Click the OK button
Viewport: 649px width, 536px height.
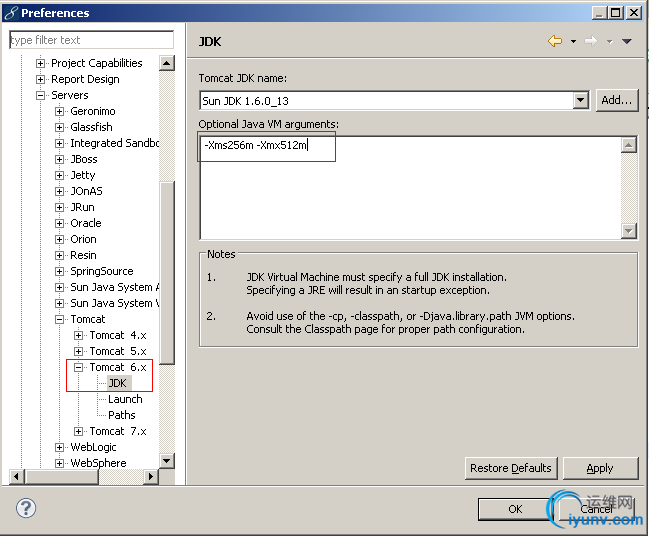(515, 509)
